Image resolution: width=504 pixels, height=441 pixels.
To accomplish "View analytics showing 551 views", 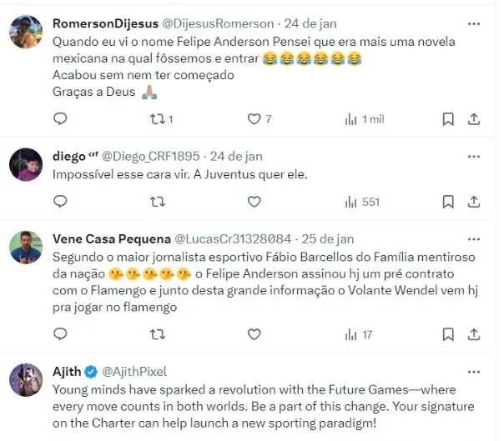I will pos(362,202).
